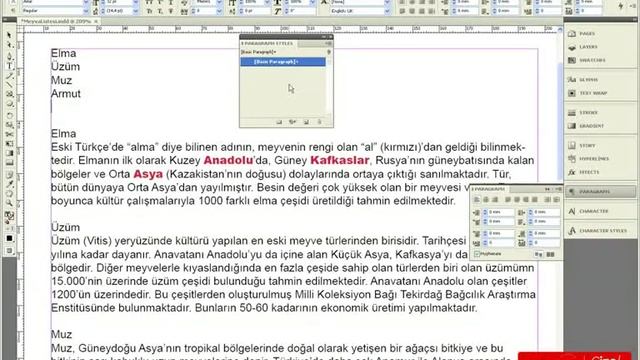This screenshot has width=640, height=360.
Task: Toggle align to baseline grid button
Action: [x=550, y=254]
